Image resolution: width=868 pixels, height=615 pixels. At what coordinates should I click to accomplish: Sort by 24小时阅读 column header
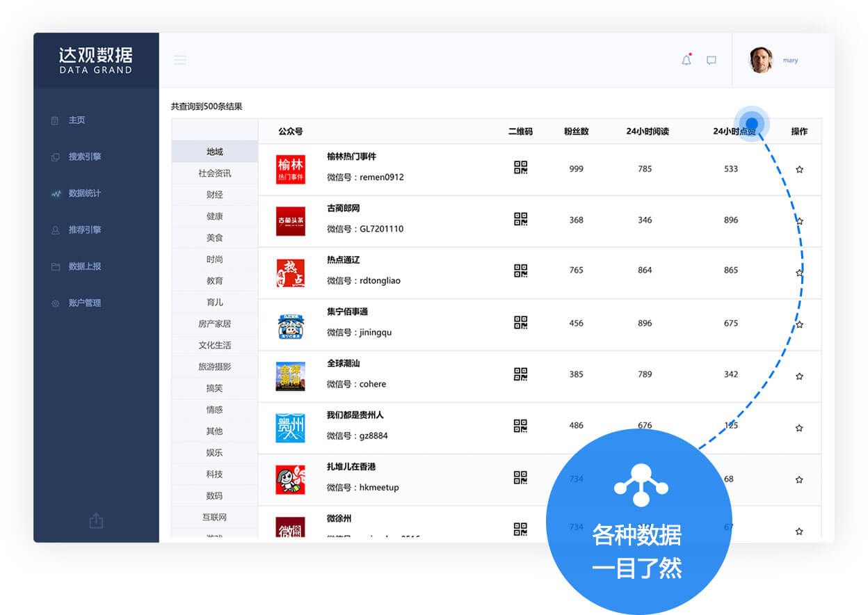point(647,131)
